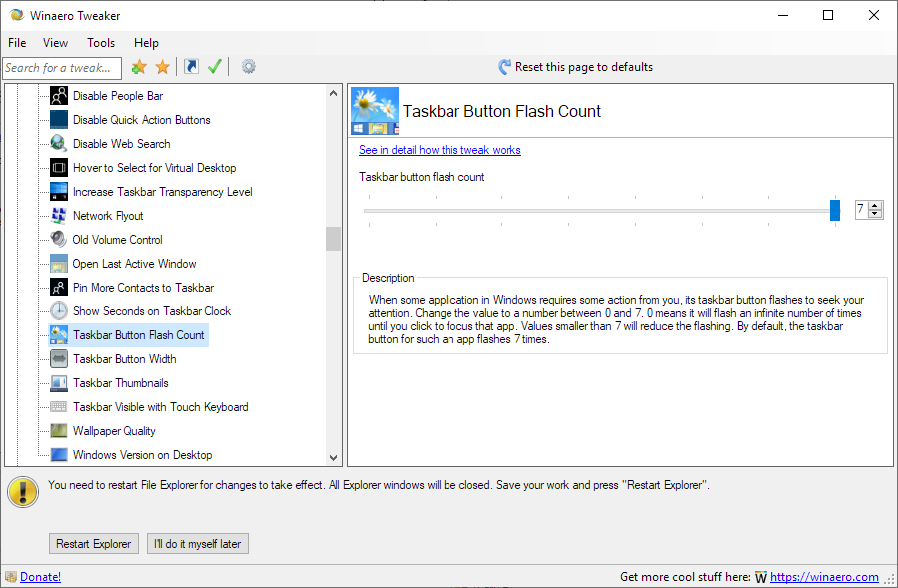Select Taskbar Thumbnails tweak
This screenshot has height=588, width=898.
[x=121, y=383]
